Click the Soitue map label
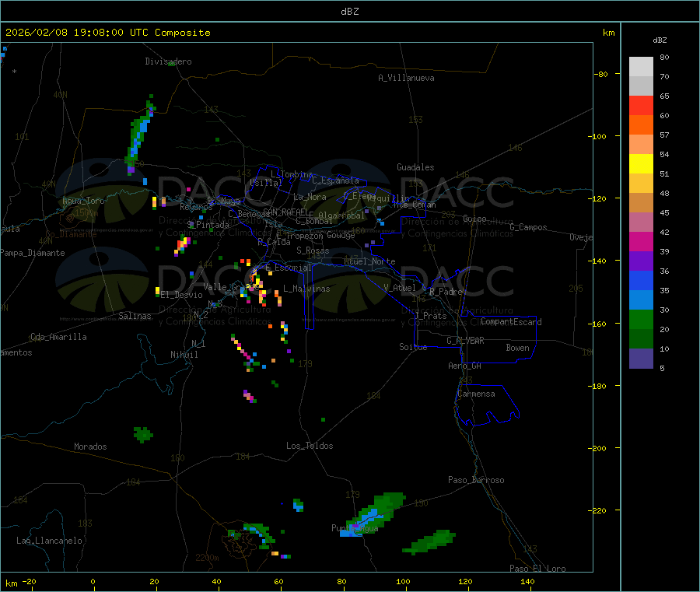This screenshot has width=700, height=592. pos(414,346)
